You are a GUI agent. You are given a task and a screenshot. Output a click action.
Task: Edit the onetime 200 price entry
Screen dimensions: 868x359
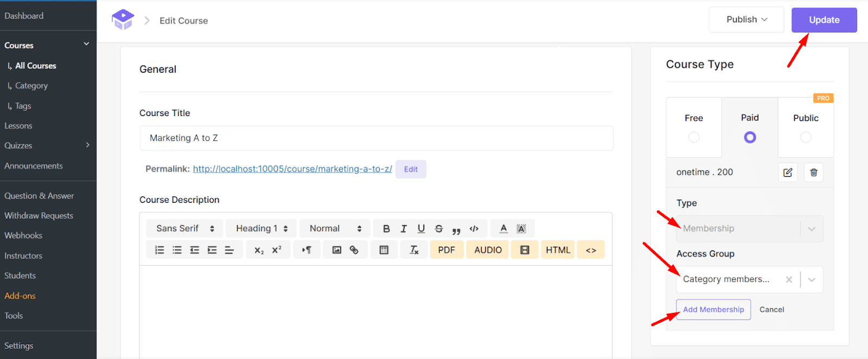point(788,172)
